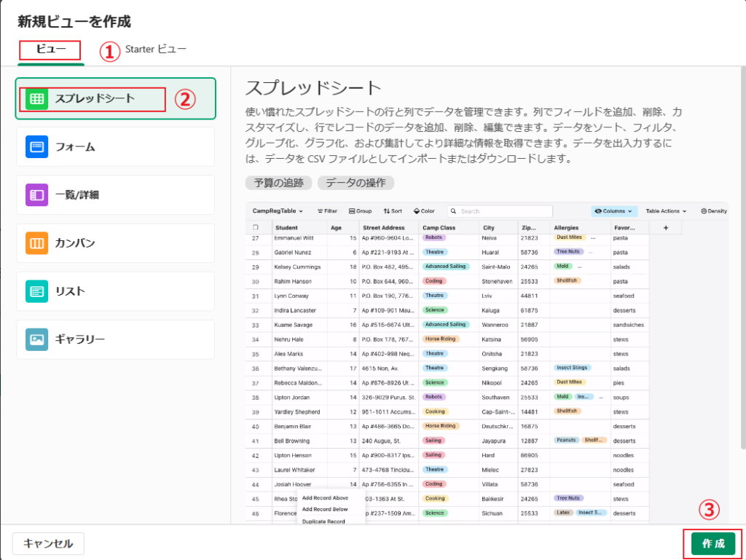Click the キャンセル button
Screen dimensions: 746x560
tap(48, 543)
